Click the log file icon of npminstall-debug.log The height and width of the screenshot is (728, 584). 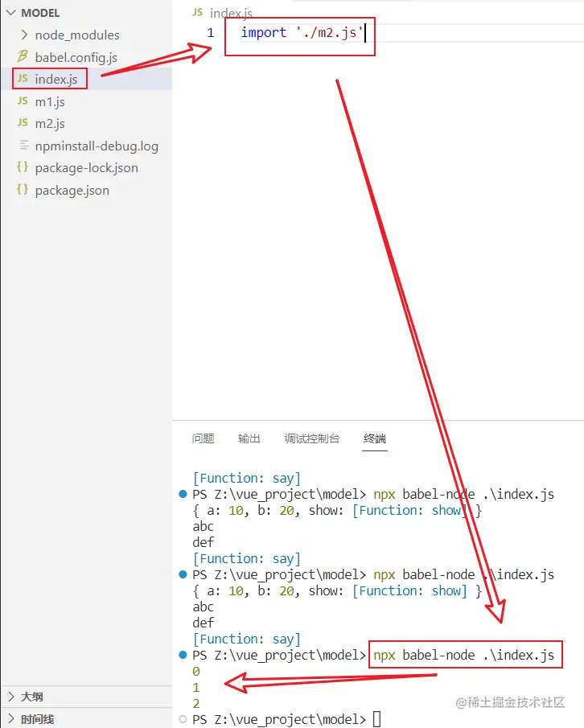coord(23,146)
